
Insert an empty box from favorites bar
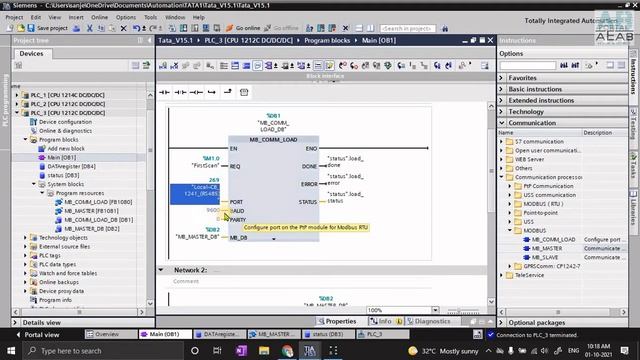tap(244, 92)
